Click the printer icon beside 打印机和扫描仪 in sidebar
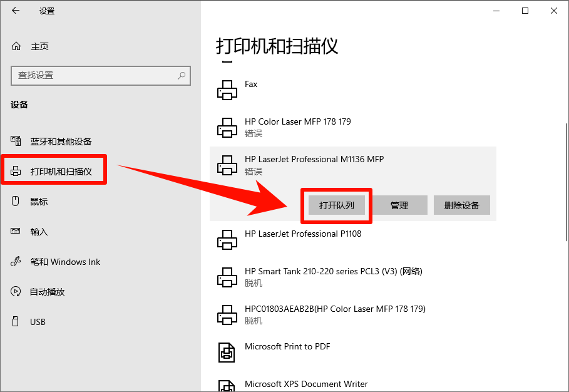Viewport: 569px width, 392px height. coord(16,171)
